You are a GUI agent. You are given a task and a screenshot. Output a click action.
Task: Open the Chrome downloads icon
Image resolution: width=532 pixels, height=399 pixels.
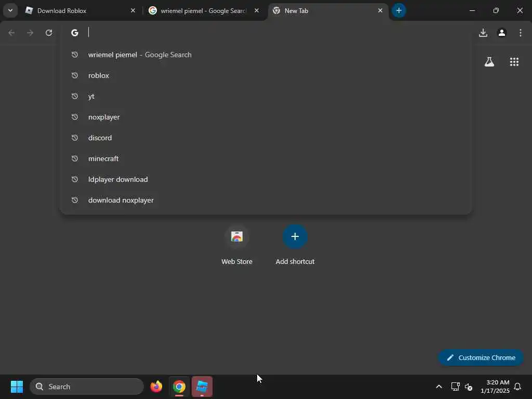(483, 33)
